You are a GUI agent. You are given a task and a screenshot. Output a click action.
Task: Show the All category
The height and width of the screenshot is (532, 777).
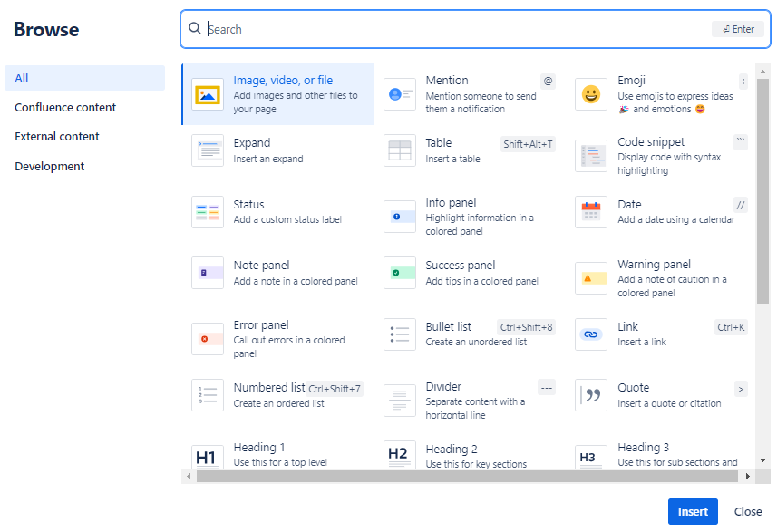84,78
